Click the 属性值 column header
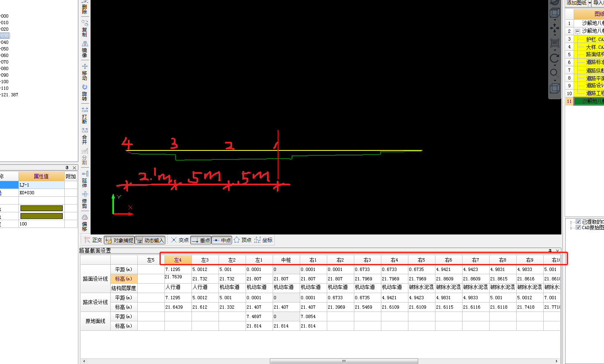The image size is (604, 364). [x=41, y=176]
